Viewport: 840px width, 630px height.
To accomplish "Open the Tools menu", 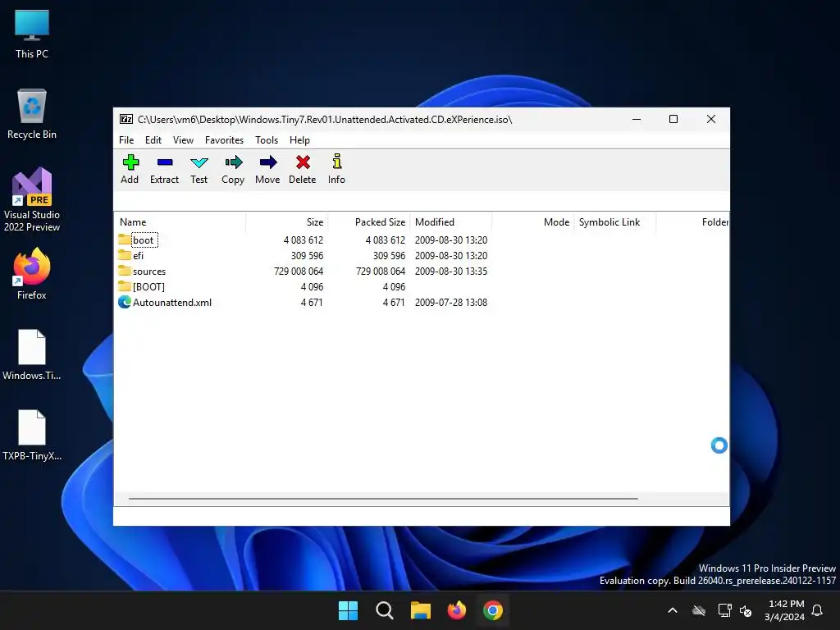I will 267,139.
